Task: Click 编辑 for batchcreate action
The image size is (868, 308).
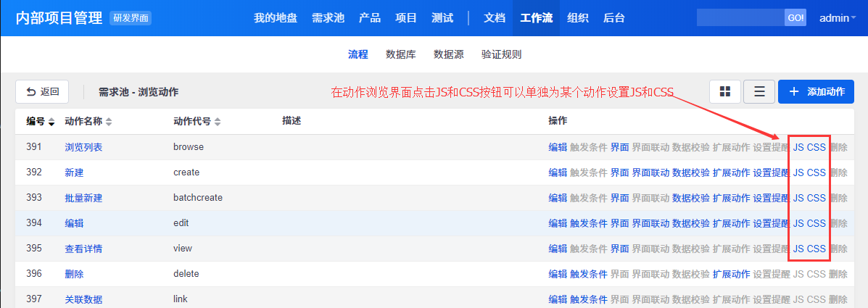Action: tap(558, 198)
